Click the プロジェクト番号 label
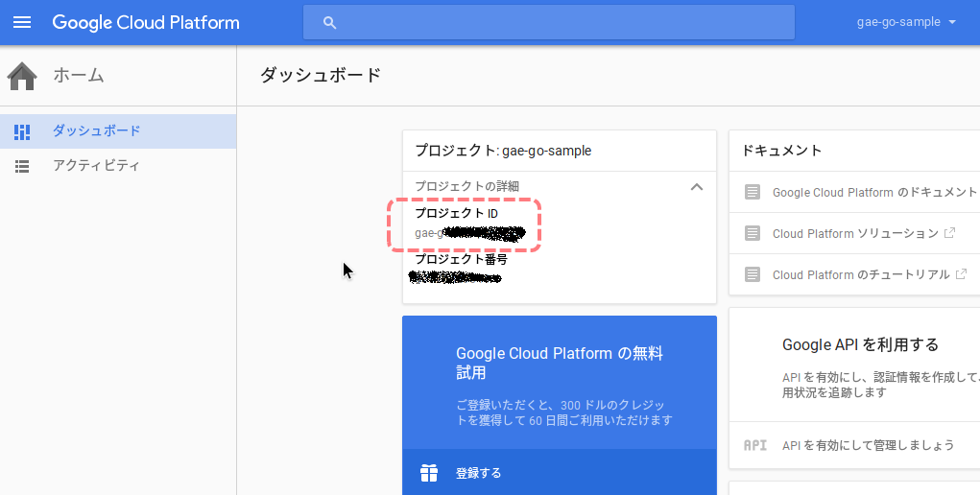 click(x=462, y=259)
